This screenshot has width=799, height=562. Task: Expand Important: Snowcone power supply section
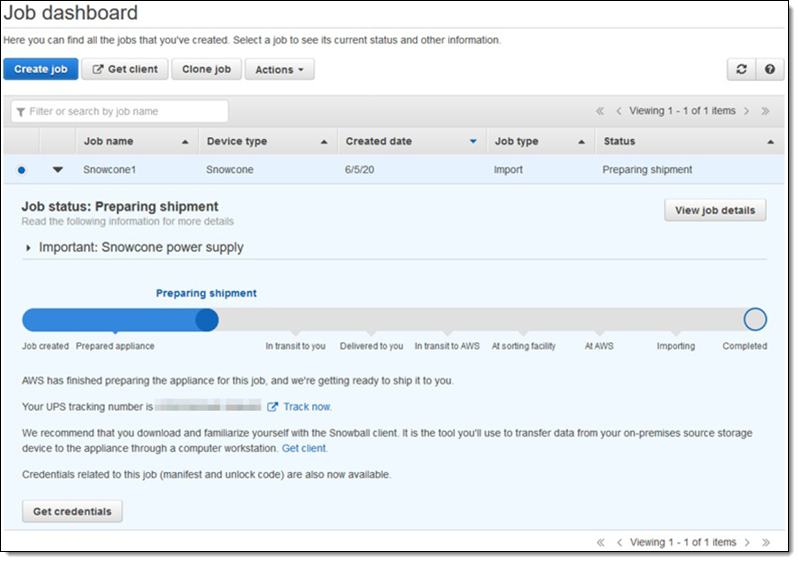(x=28, y=248)
